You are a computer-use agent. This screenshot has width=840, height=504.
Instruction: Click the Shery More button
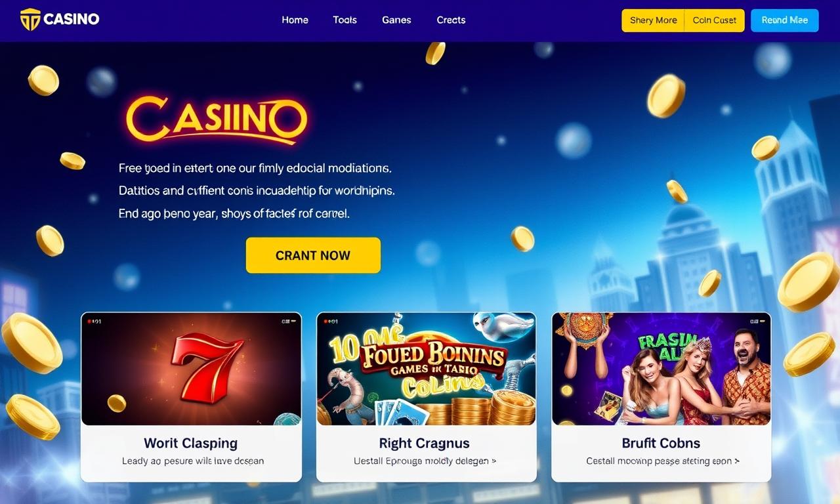point(653,20)
